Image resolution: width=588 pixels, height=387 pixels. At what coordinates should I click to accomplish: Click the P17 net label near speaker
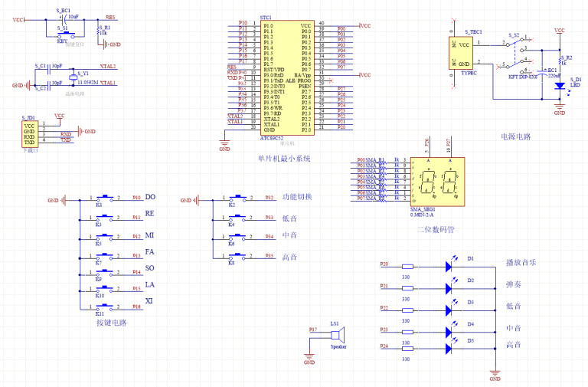click(x=313, y=330)
